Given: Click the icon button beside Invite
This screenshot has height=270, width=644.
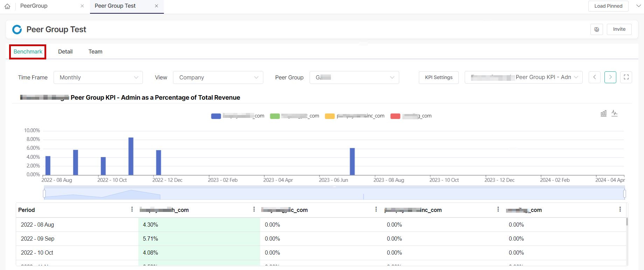Looking at the screenshot, I should coord(597,29).
